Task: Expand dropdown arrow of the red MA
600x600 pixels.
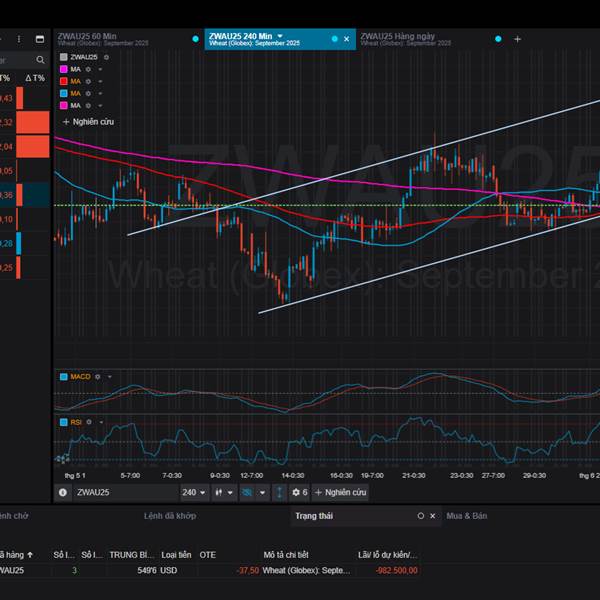Action: (100, 81)
